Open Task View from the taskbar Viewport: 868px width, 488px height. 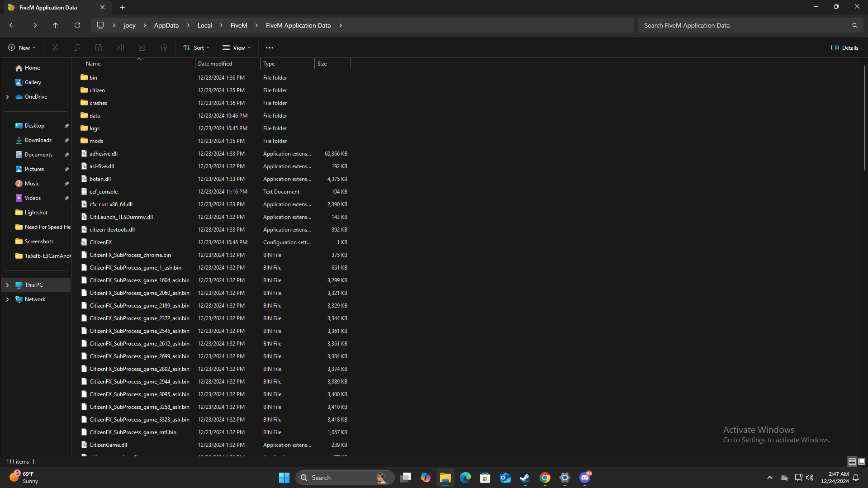(x=406, y=478)
